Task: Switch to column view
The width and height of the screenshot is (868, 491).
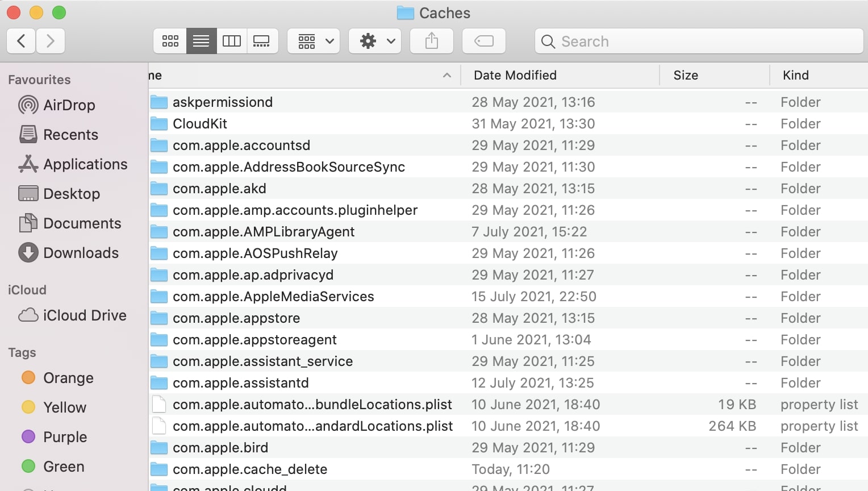Action: point(232,41)
